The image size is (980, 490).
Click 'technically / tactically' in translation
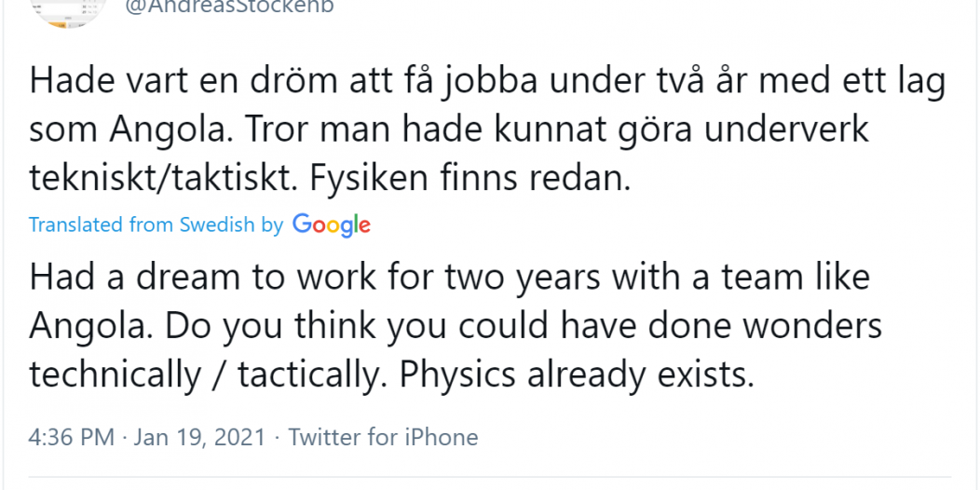[208, 375]
